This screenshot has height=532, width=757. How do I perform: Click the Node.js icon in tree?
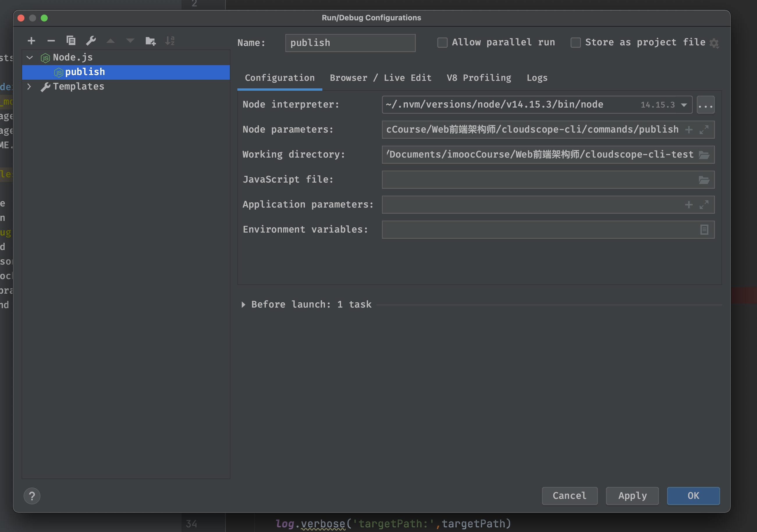(45, 58)
